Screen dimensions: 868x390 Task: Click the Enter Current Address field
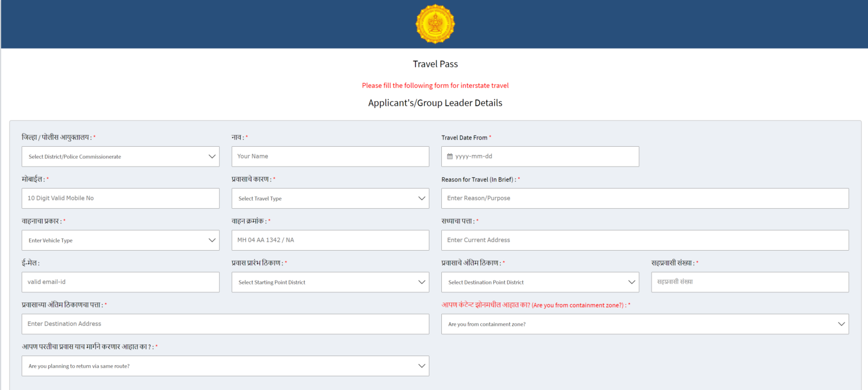tap(645, 240)
